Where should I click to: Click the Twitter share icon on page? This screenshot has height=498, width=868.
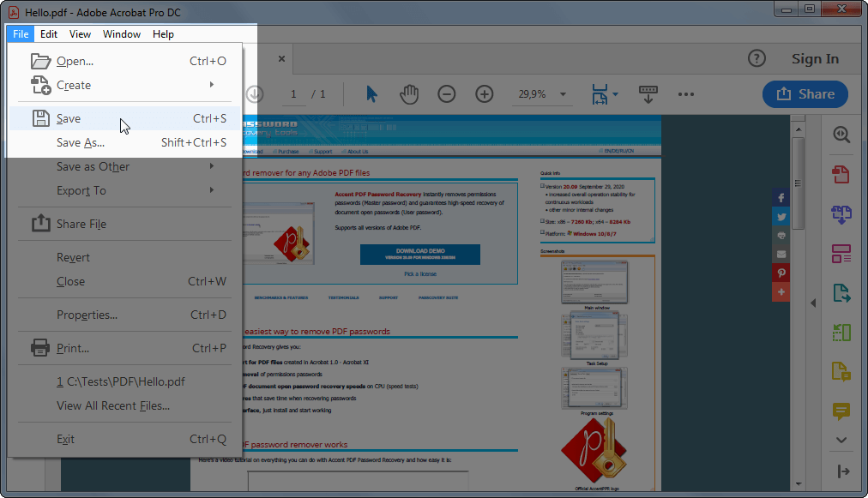click(781, 216)
